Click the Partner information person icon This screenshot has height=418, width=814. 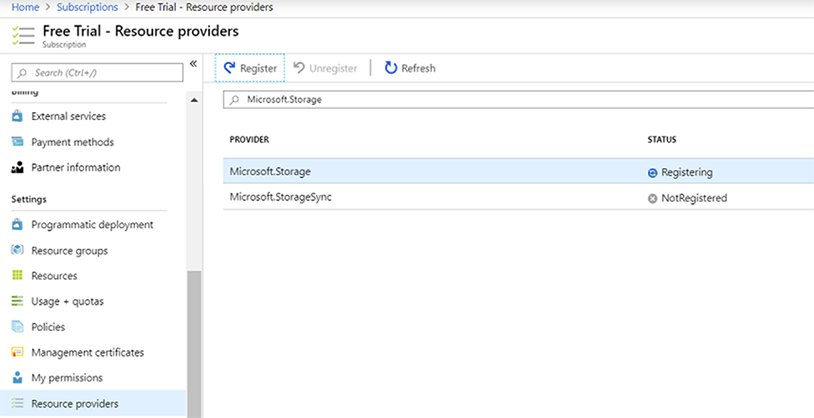coord(17,167)
